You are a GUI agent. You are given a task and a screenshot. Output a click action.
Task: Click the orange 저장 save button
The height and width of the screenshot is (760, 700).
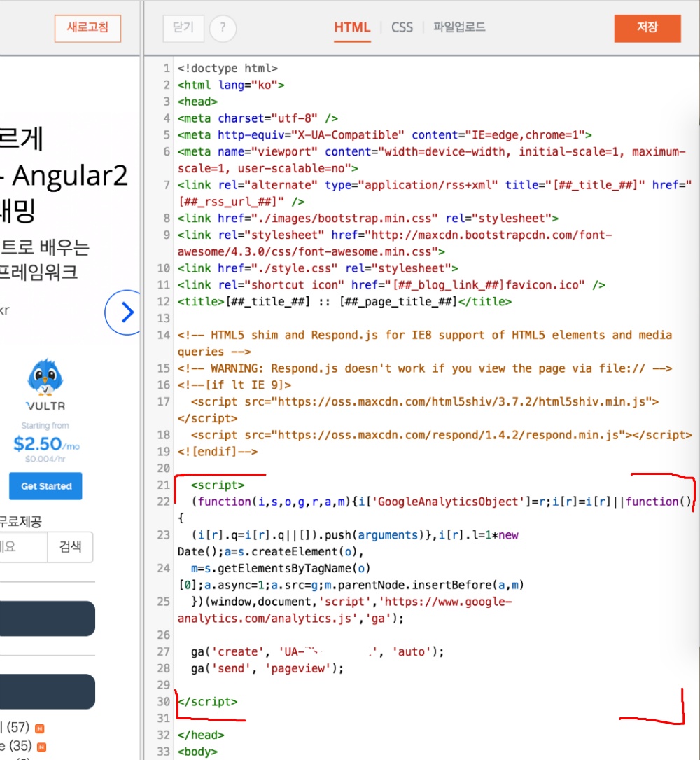[647, 28]
